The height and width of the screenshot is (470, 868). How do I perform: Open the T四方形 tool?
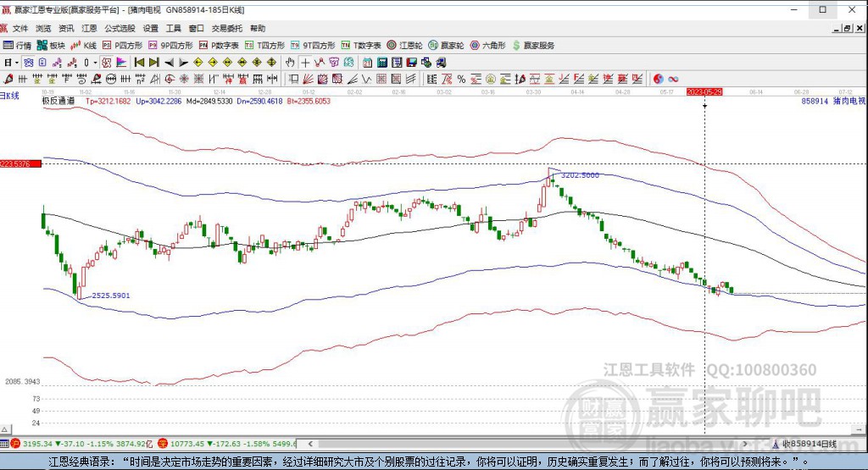265,46
